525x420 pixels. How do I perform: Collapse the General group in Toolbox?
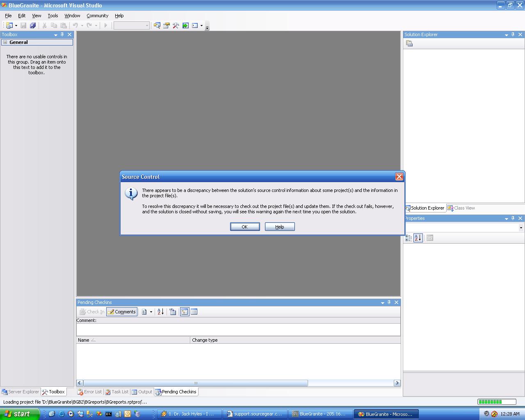pyautogui.click(x=5, y=42)
